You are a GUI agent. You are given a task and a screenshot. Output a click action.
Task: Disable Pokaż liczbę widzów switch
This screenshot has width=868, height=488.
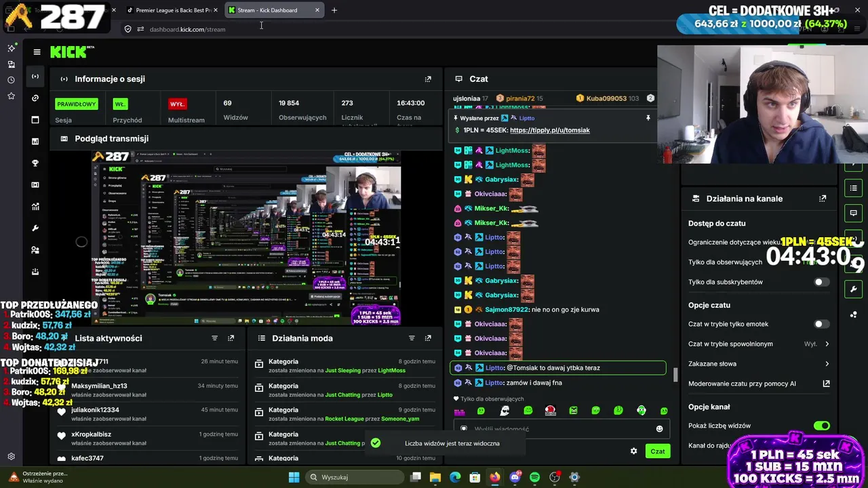click(x=821, y=426)
